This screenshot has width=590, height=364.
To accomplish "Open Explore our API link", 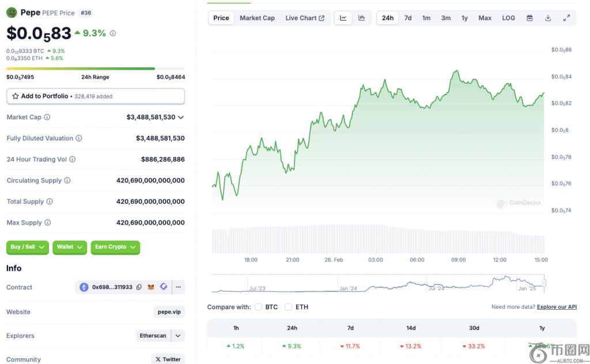I will (557, 307).
